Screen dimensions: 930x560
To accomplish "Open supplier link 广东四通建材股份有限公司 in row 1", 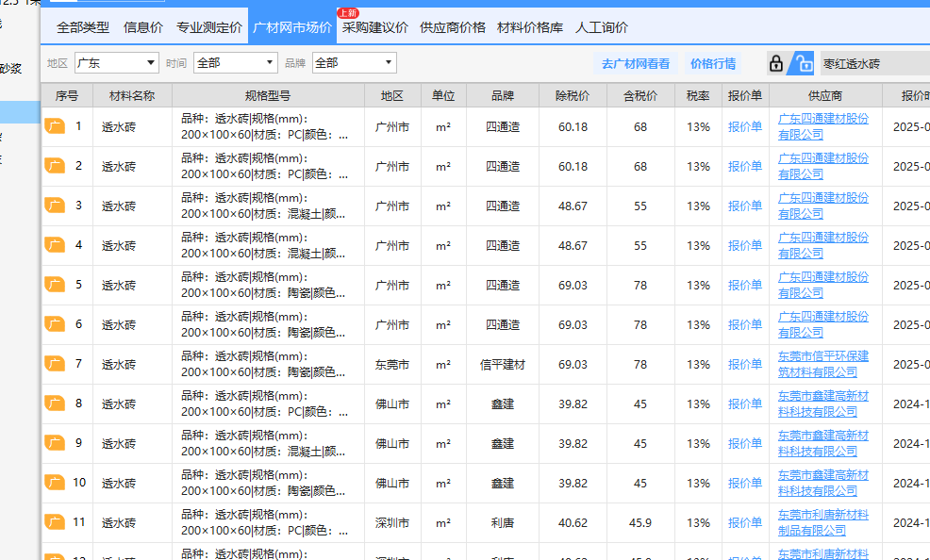I will pos(823,126).
